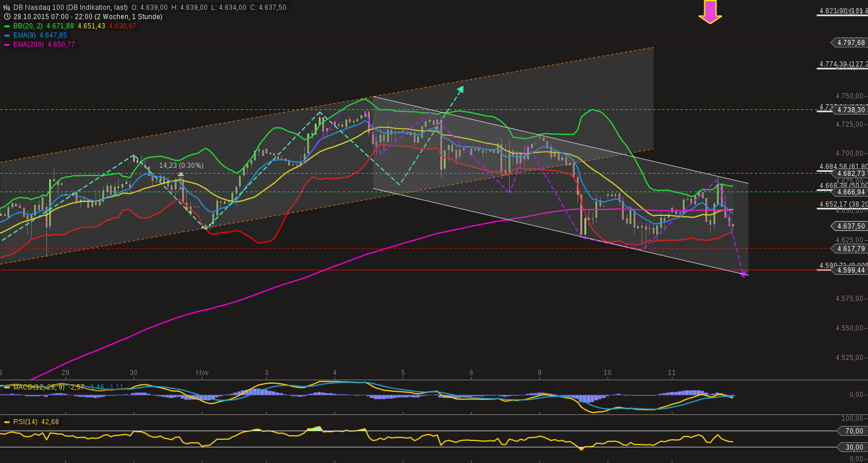Screen dimensions: 868x463
Task: Click the MACD 0,00 axis label
Action: click(857, 395)
